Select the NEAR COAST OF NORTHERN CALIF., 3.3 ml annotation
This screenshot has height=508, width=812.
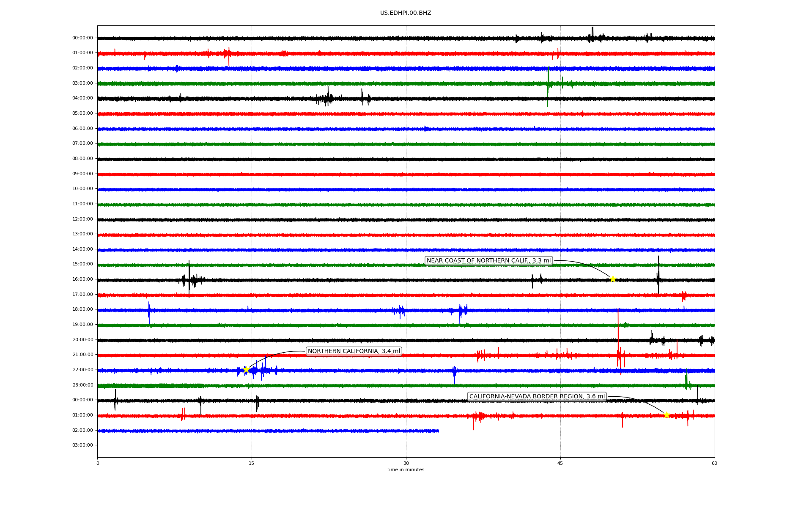[488, 261]
